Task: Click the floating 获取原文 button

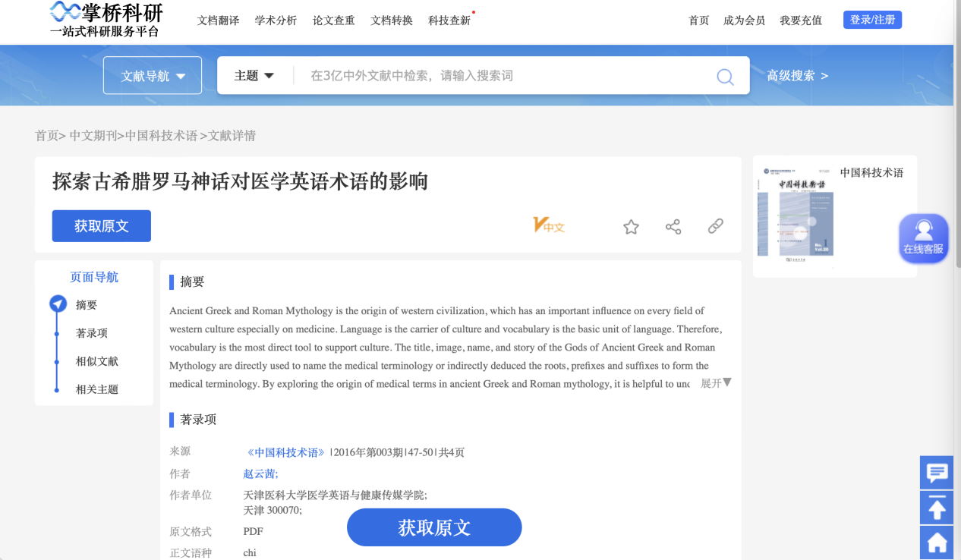Action: [x=434, y=527]
